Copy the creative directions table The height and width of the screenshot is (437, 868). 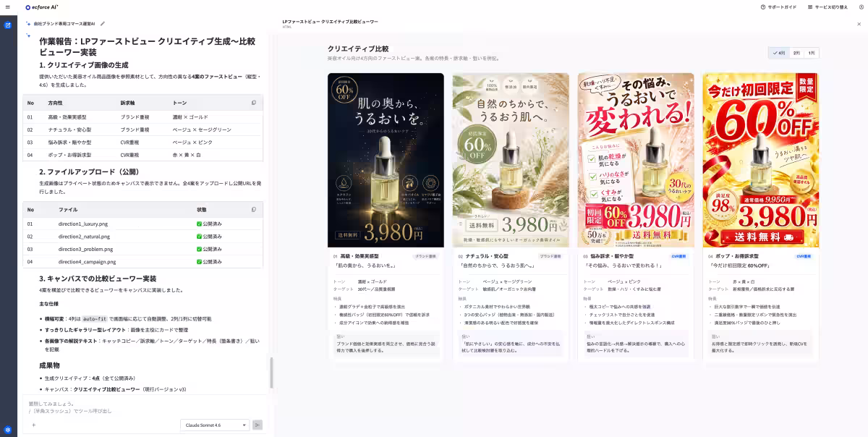coord(254,103)
